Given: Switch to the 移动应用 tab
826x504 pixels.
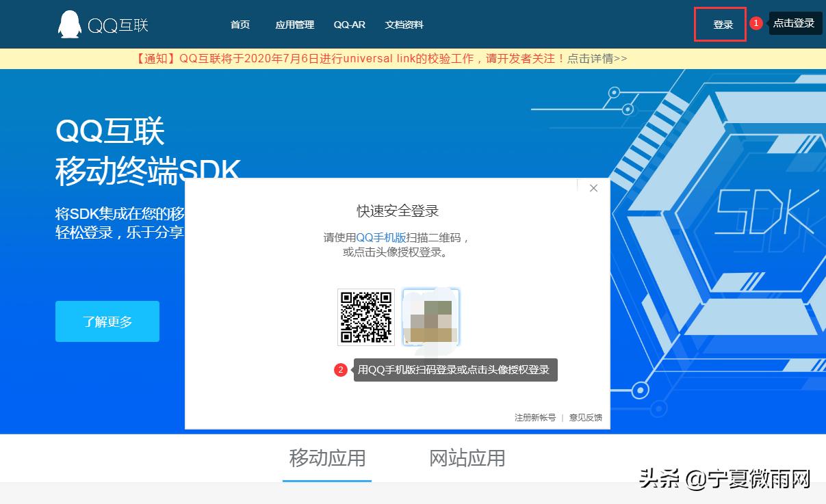Looking at the screenshot, I should click(326, 460).
